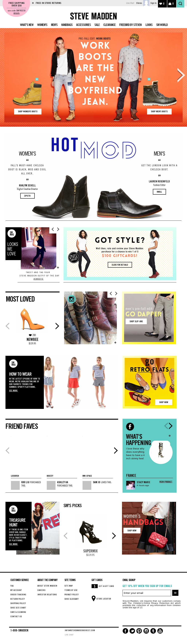Open the Handbags menu item
Image resolution: width=187 pixels, height=644 pixels.
(67, 25)
